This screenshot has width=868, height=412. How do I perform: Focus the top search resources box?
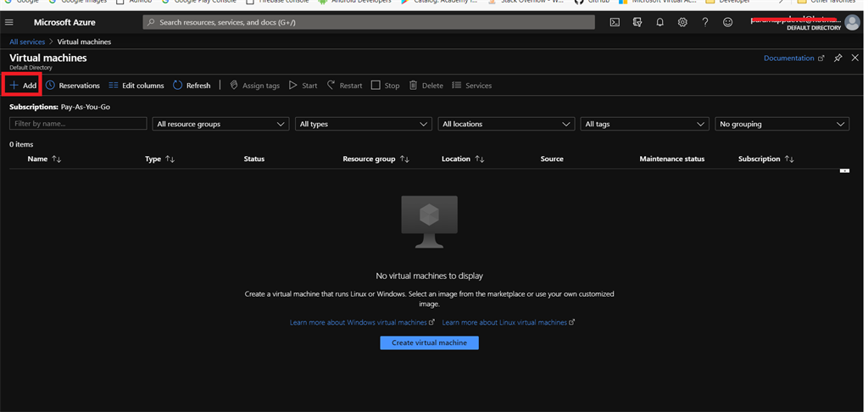point(369,22)
